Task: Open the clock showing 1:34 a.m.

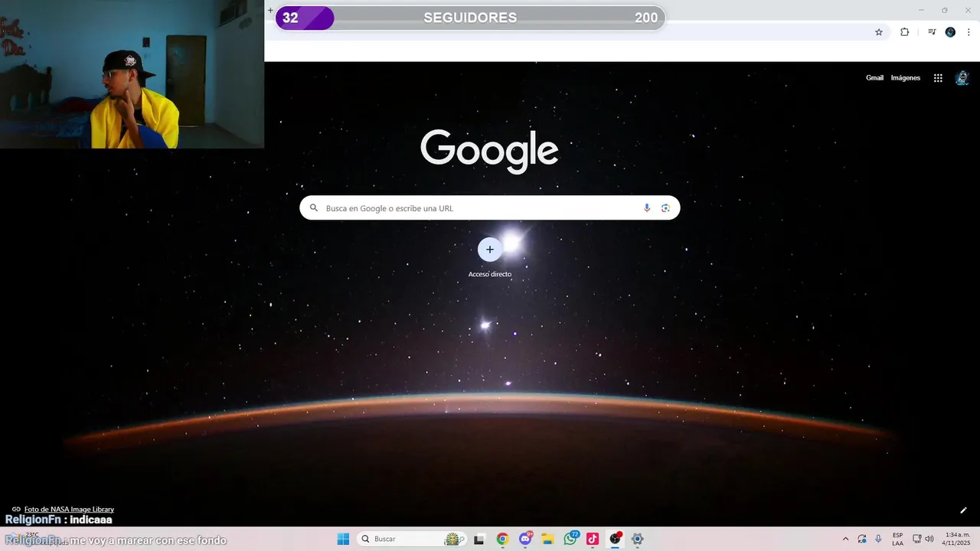Action: click(x=957, y=539)
